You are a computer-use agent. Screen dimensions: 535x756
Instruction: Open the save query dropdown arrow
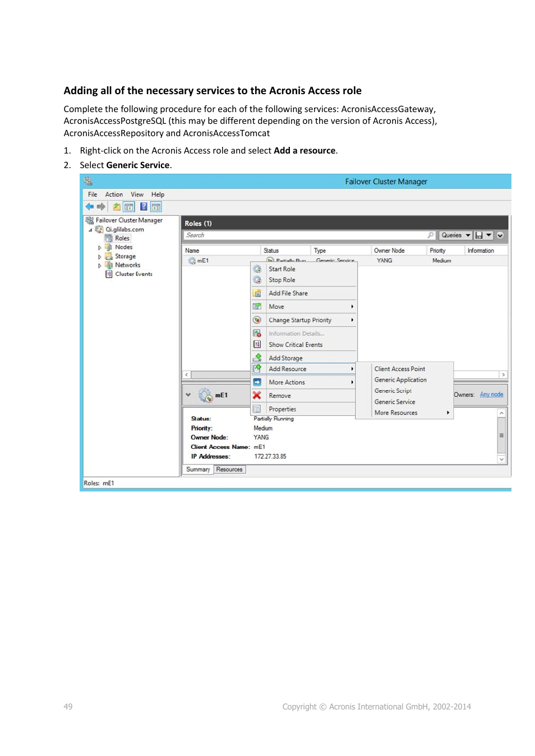[x=489, y=235]
